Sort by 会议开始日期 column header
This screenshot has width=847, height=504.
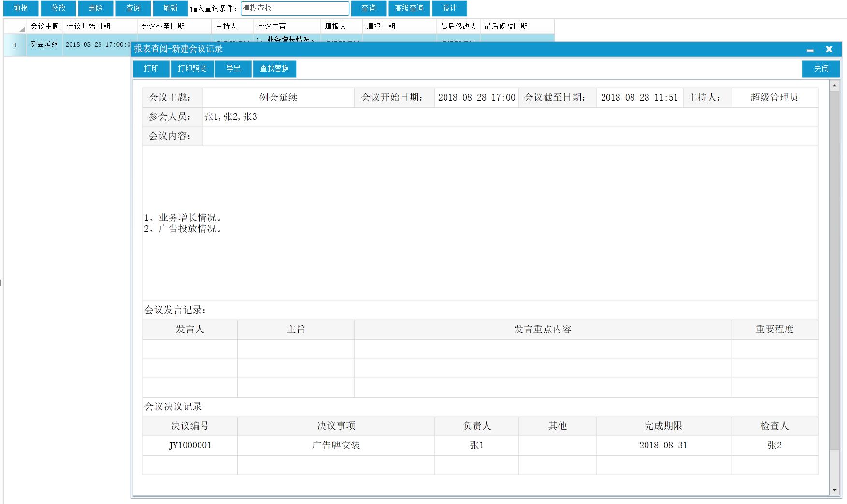click(100, 26)
